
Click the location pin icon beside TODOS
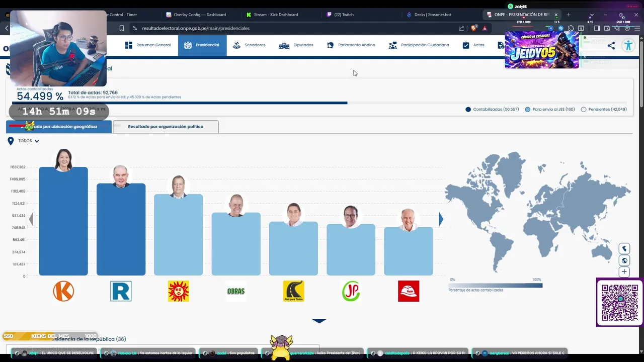click(x=11, y=141)
